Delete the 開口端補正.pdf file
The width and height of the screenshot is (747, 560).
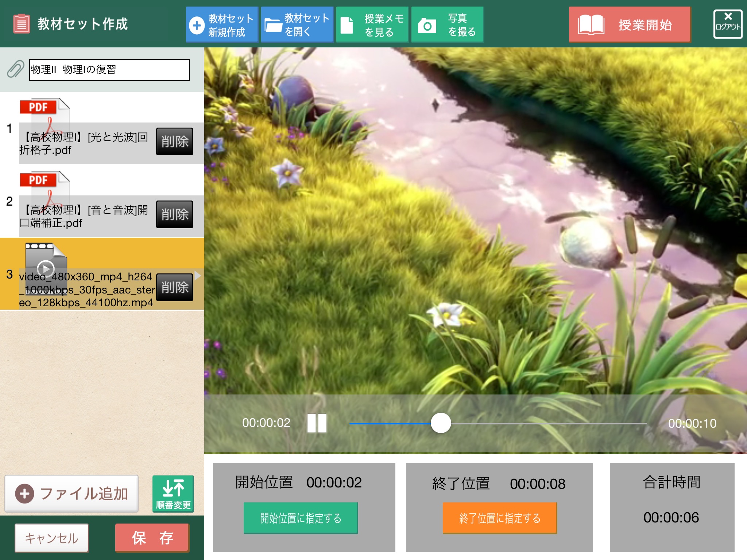tap(175, 214)
